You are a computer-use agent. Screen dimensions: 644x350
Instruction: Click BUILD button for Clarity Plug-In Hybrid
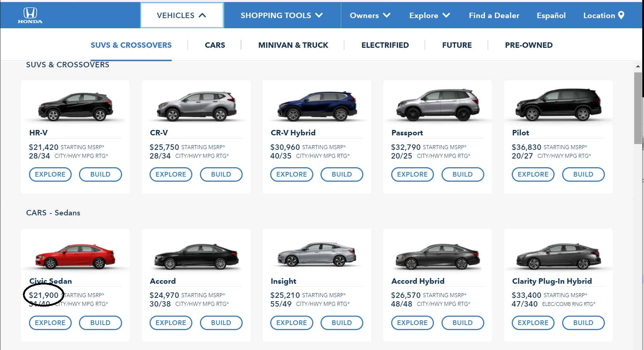click(x=583, y=323)
